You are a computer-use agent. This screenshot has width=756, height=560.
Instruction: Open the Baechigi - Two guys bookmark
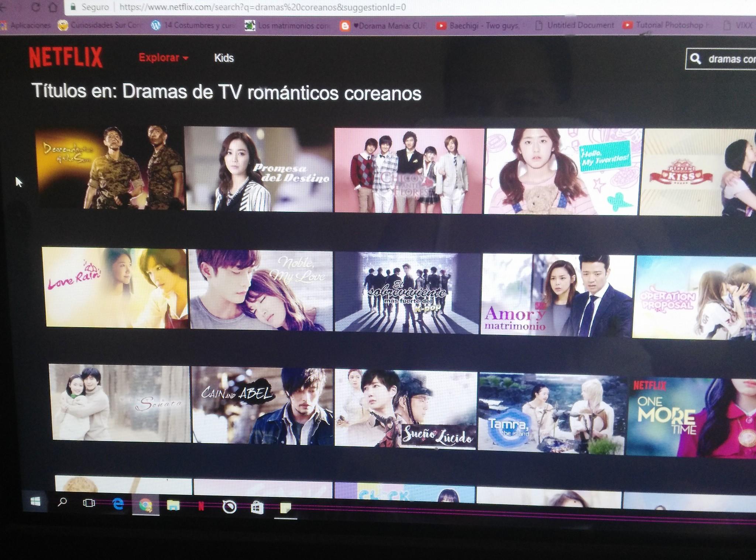[x=478, y=25]
